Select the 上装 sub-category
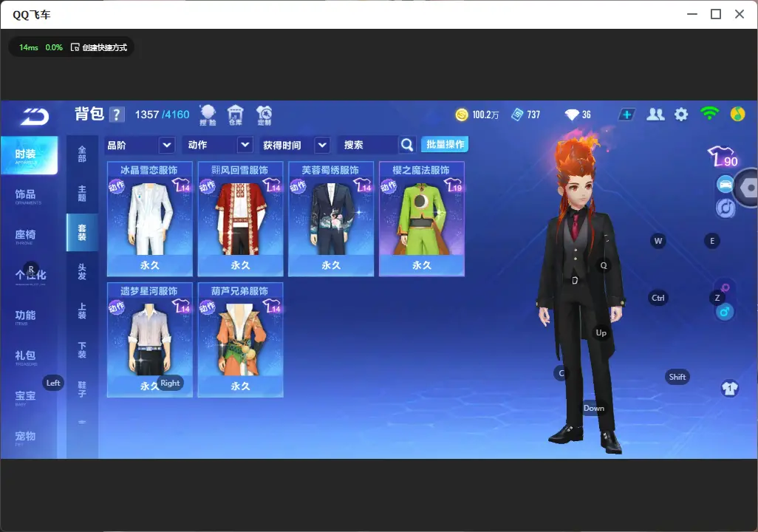 pyautogui.click(x=82, y=311)
